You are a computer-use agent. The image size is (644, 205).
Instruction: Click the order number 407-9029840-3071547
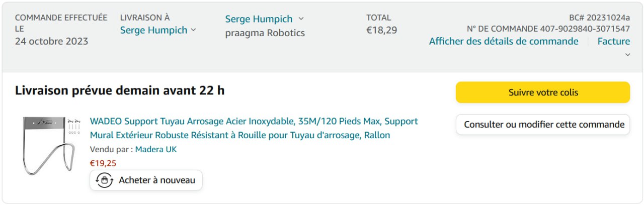point(585,29)
